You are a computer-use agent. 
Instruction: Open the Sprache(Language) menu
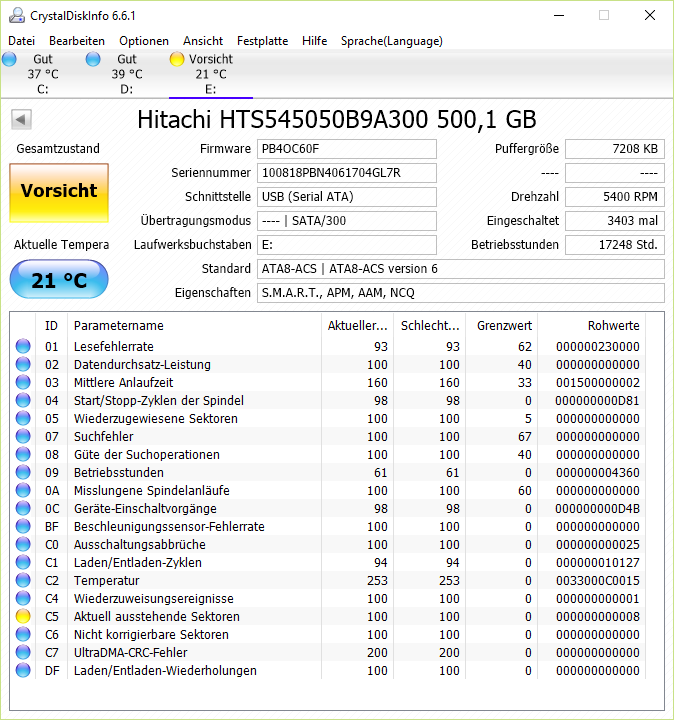(x=392, y=41)
